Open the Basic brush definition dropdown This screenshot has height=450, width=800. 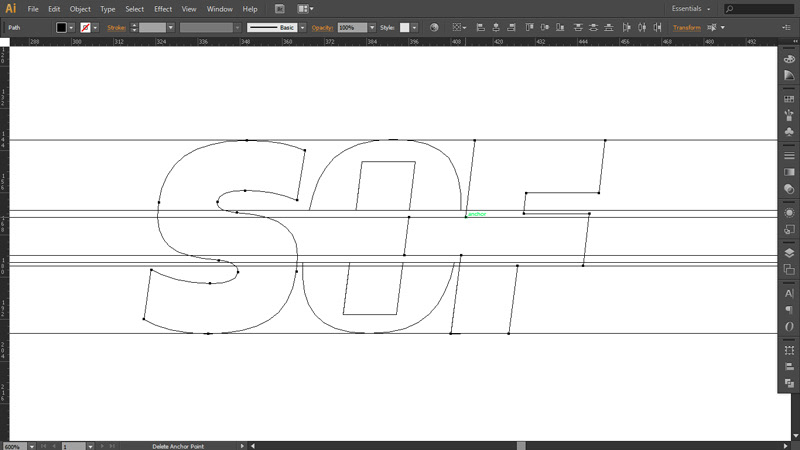tap(302, 28)
